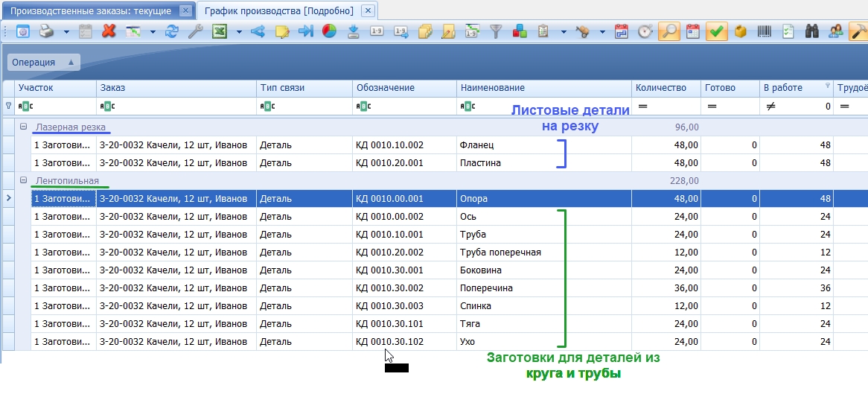Viewport: 868px width, 397px height.
Task: Click the red X delete icon
Action: pyautogui.click(x=109, y=32)
